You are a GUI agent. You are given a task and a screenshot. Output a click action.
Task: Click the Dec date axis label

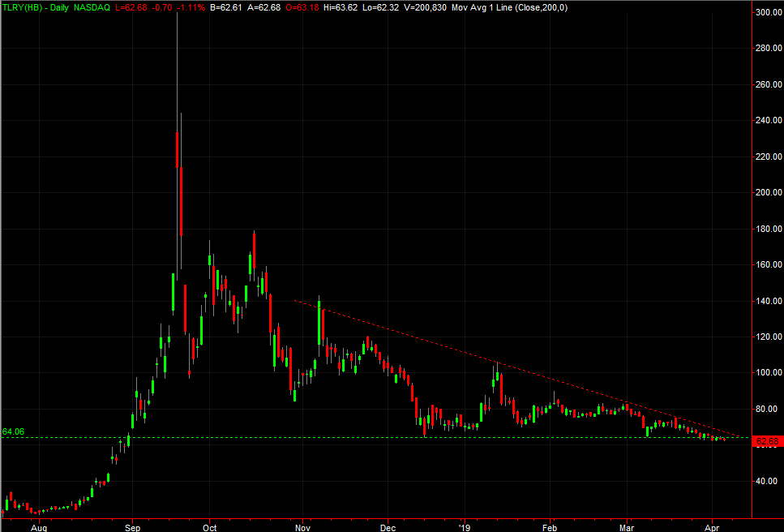(x=388, y=527)
